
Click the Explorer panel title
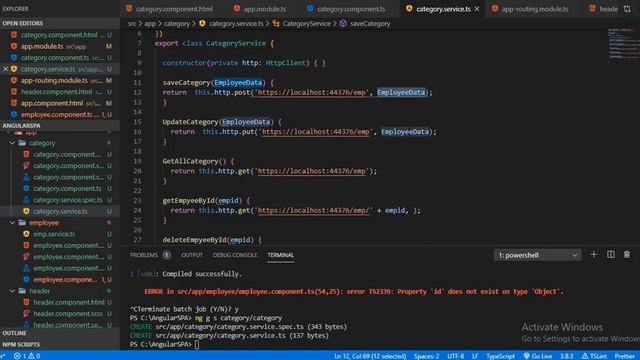(x=16, y=9)
